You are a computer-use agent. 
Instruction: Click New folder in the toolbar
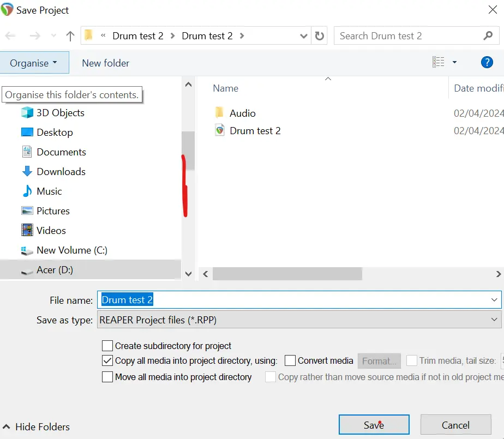click(x=105, y=63)
